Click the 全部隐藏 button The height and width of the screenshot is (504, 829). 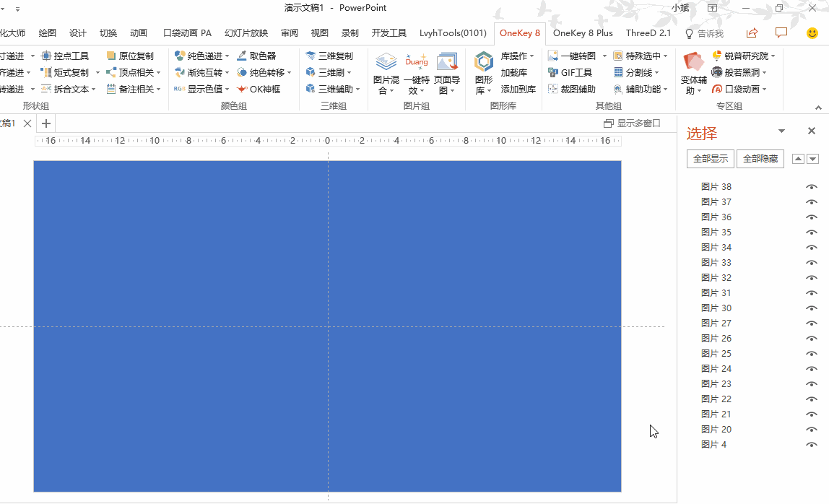[x=760, y=159]
